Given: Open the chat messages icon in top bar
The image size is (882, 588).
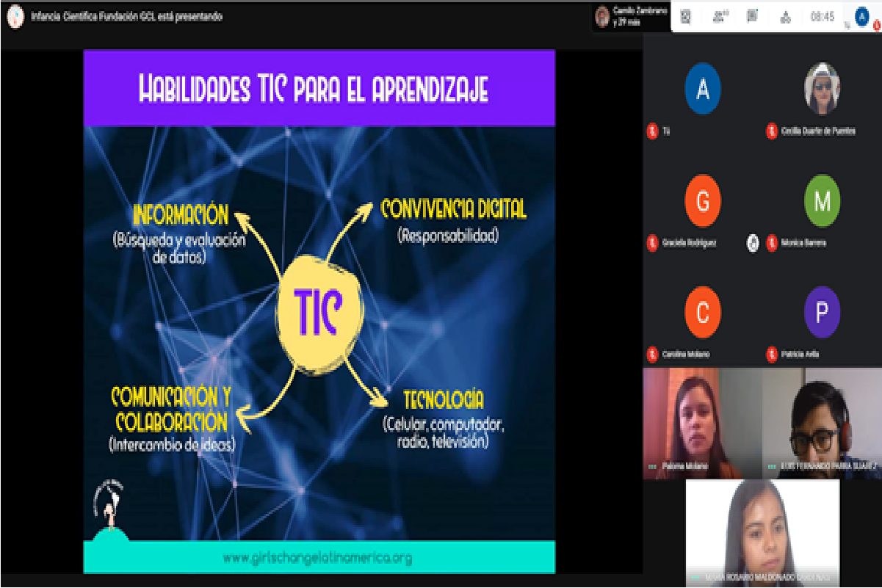Looking at the screenshot, I should (x=752, y=16).
